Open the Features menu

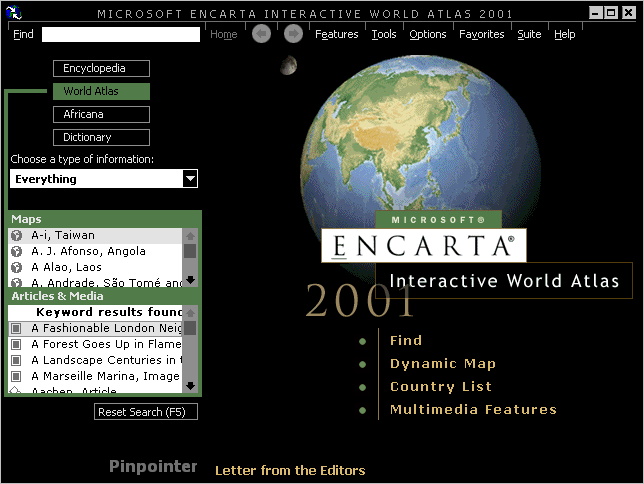[336, 34]
